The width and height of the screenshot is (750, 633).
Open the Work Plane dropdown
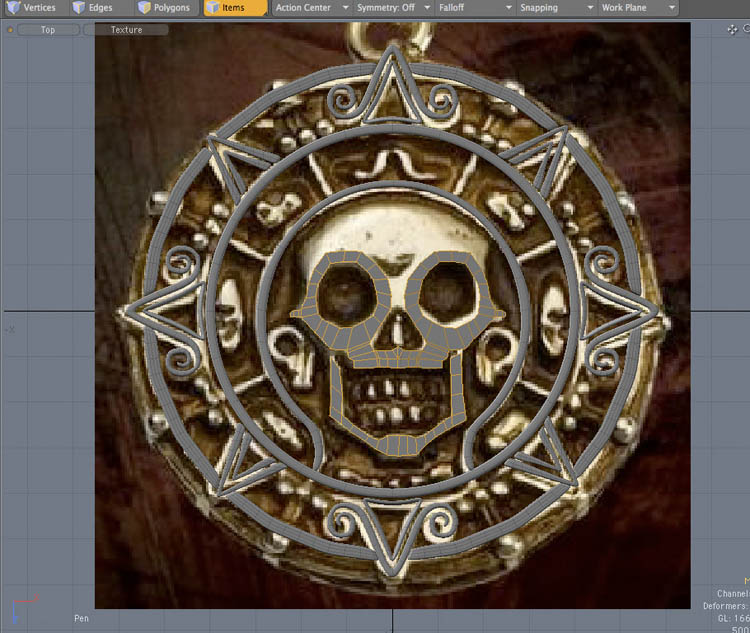(x=638, y=8)
